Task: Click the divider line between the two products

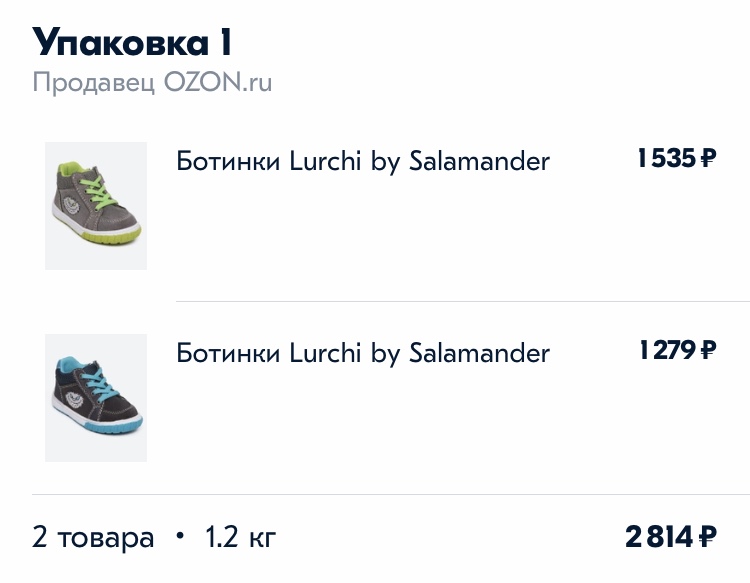Action: [462, 301]
